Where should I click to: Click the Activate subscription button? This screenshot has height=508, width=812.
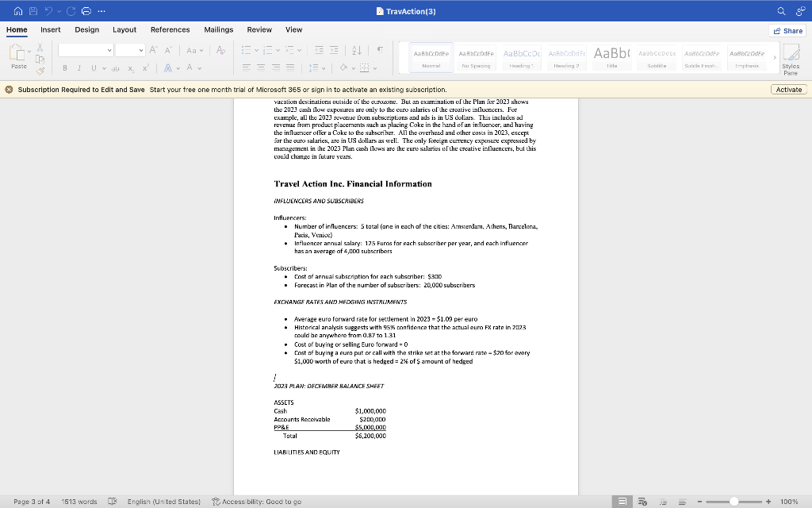click(x=789, y=89)
